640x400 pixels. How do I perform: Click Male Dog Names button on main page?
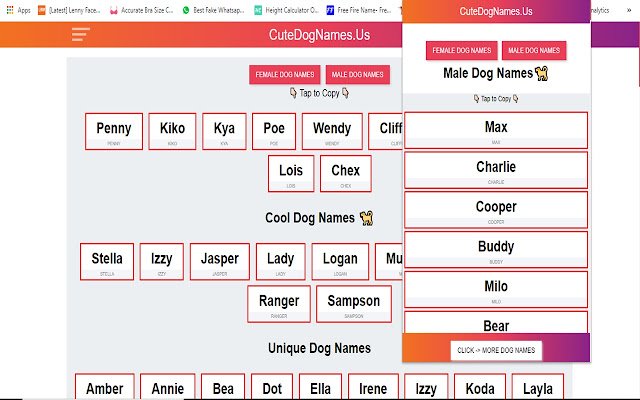click(x=358, y=75)
